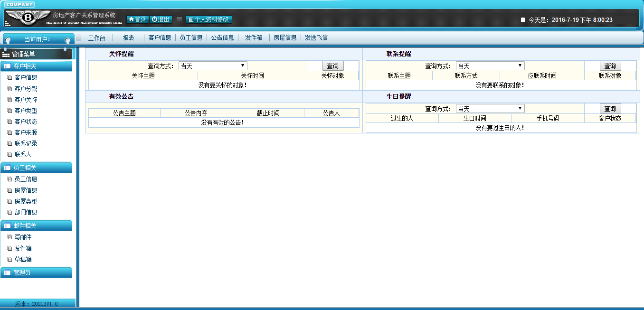Viewport: 644px width, 310px height.
Task: Click 查询 button in 生日提醒
Action: point(610,108)
